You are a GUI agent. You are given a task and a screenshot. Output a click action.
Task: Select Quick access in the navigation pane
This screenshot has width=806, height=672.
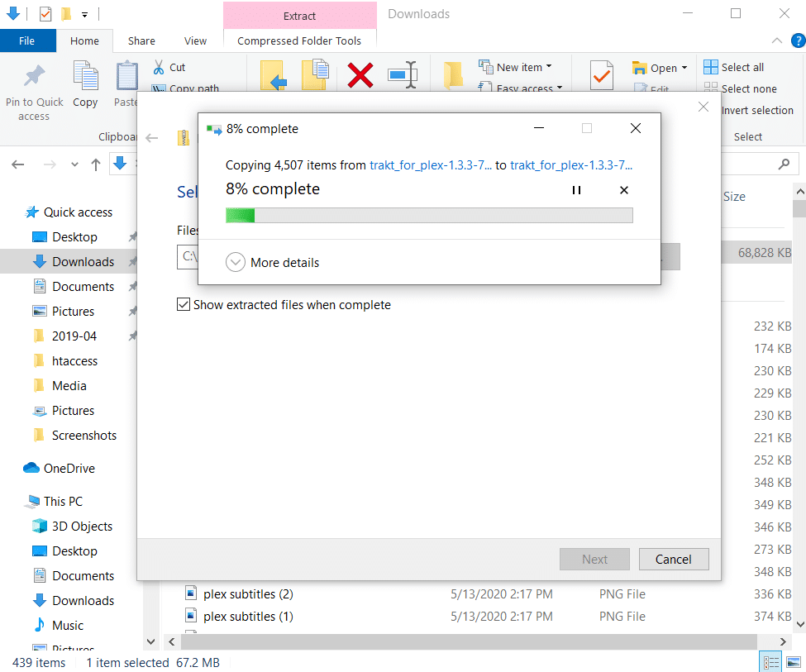pos(69,212)
